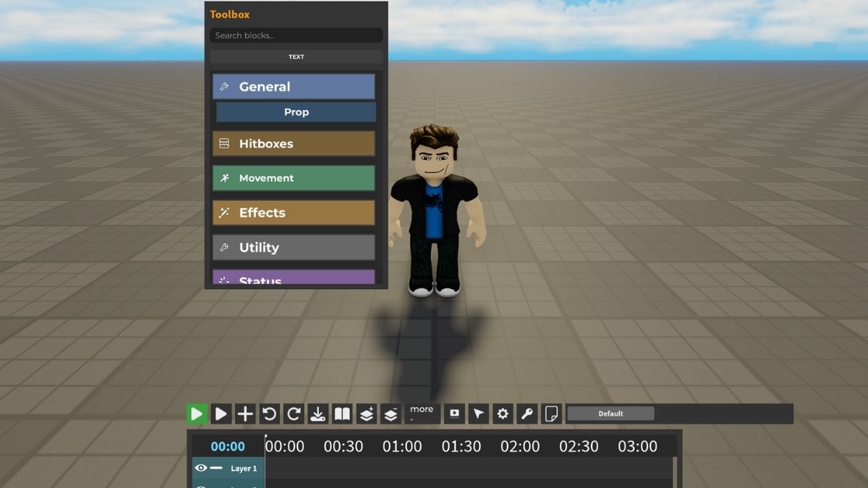This screenshot has width=868, height=488.
Task: Click the current time 00:00 display
Action: pos(228,446)
